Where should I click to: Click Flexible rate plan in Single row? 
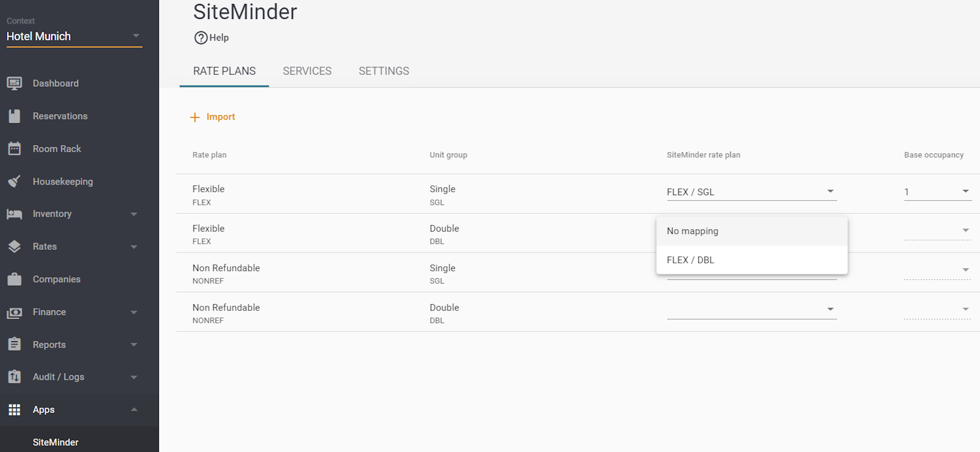pos(208,189)
